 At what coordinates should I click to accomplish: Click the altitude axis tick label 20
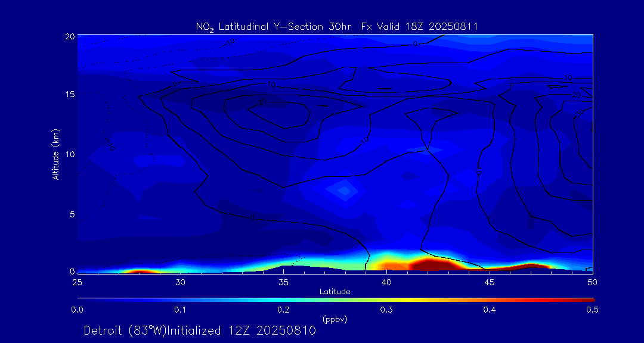pyautogui.click(x=70, y=36)
